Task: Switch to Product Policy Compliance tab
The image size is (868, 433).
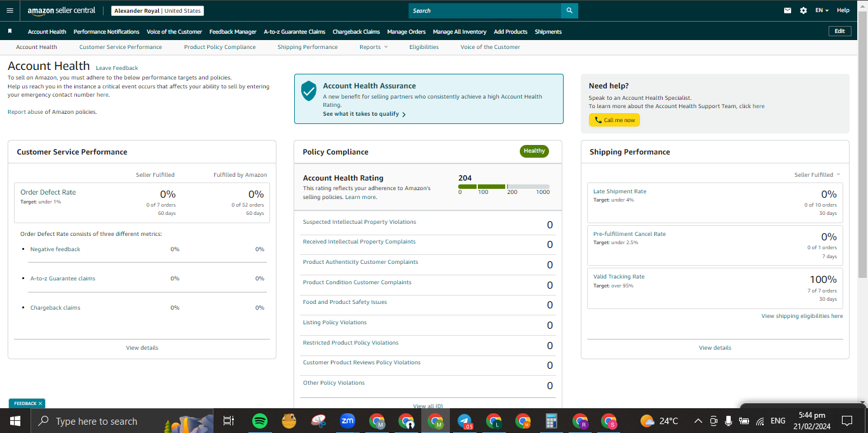Action: (220, 47)
